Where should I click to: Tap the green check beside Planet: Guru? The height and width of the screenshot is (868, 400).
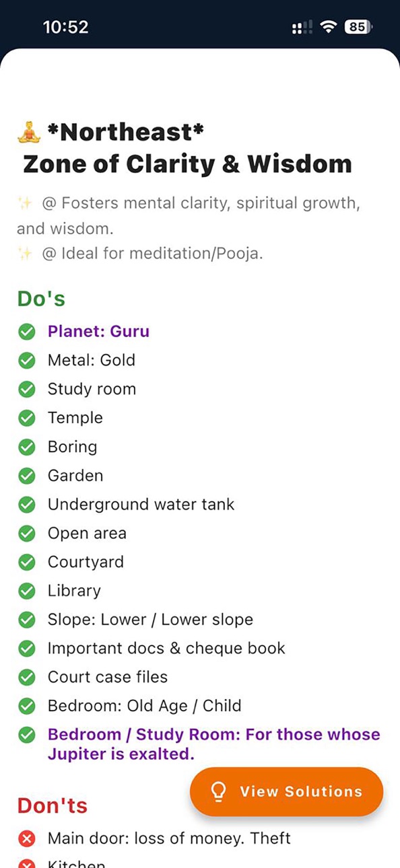click(27, 332)
